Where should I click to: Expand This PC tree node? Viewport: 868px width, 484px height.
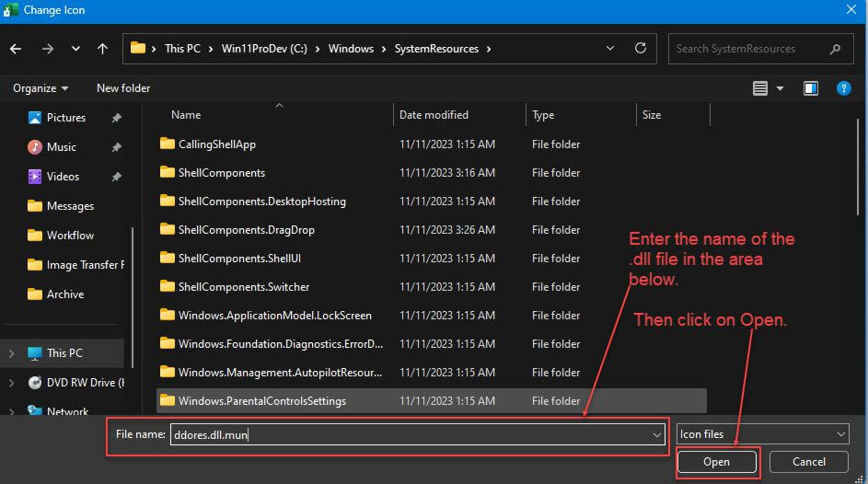[12, 353]
